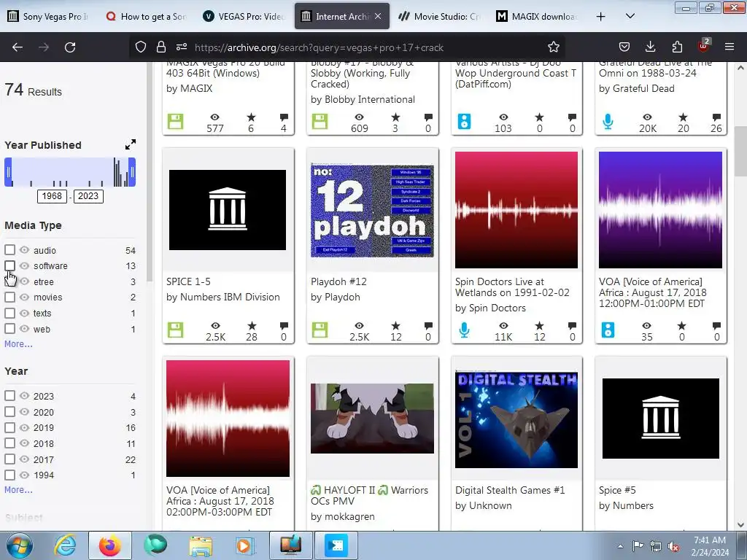747x560 pixels.
Task: Expand Year Published histogram
Action: tap(130, 144)
